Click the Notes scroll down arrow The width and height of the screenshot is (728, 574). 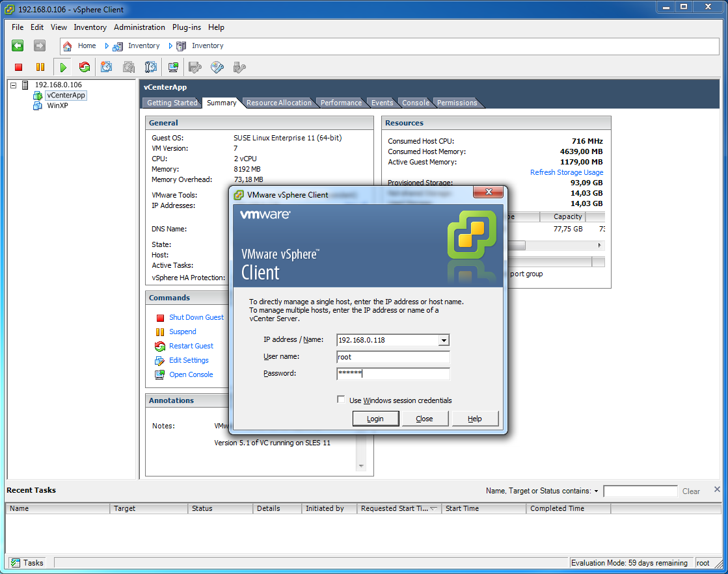point(361,466)
